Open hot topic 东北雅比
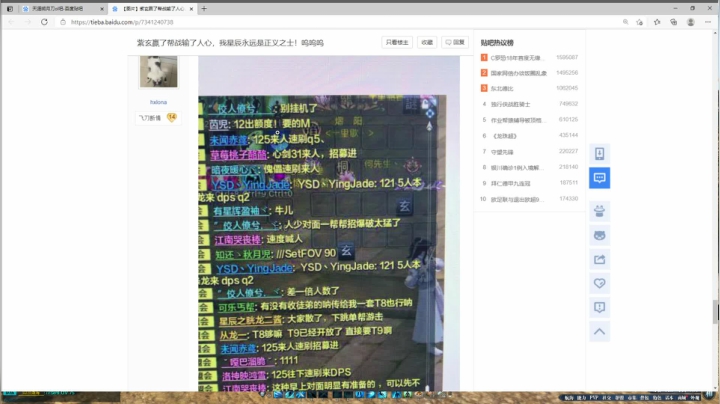The image size is (720, 404). [501, 89]
